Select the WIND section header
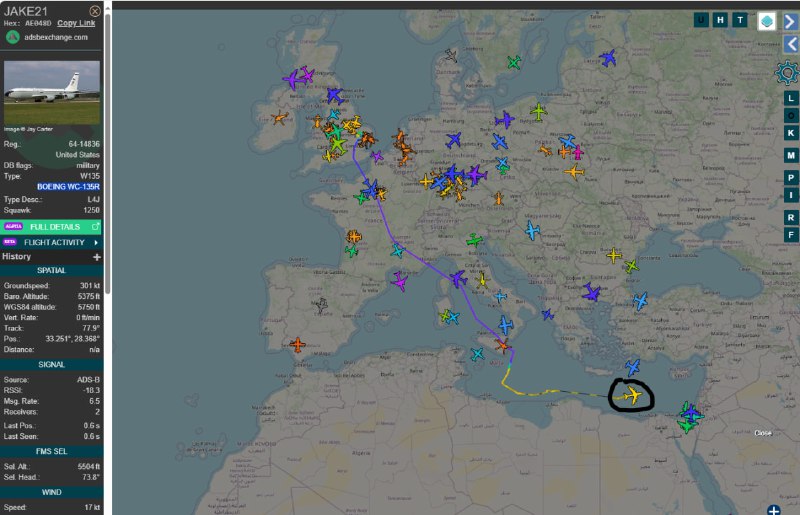 pos(52,492)
